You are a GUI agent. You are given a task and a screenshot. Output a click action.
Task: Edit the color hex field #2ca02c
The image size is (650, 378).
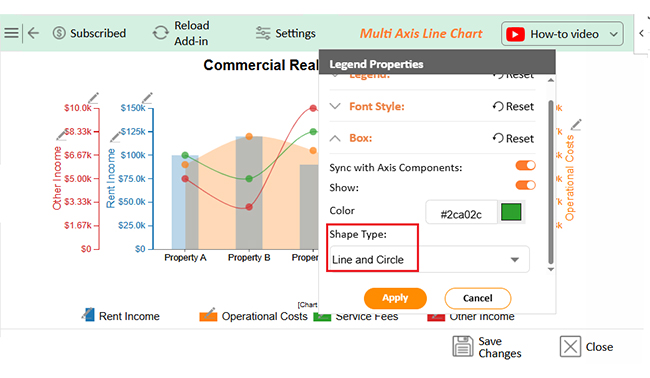pyautogui.click(x=461, y=212)
